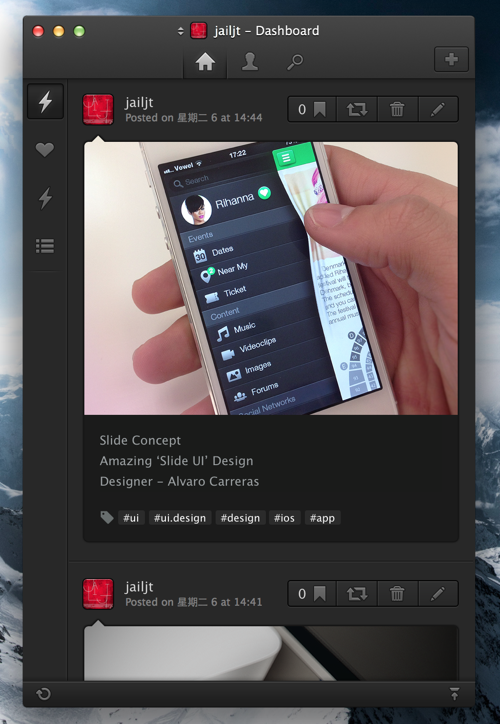Click the notes bookmark count on first post
Image resolution: width=500 pixels, height=724 pixels.
(312, 109)
